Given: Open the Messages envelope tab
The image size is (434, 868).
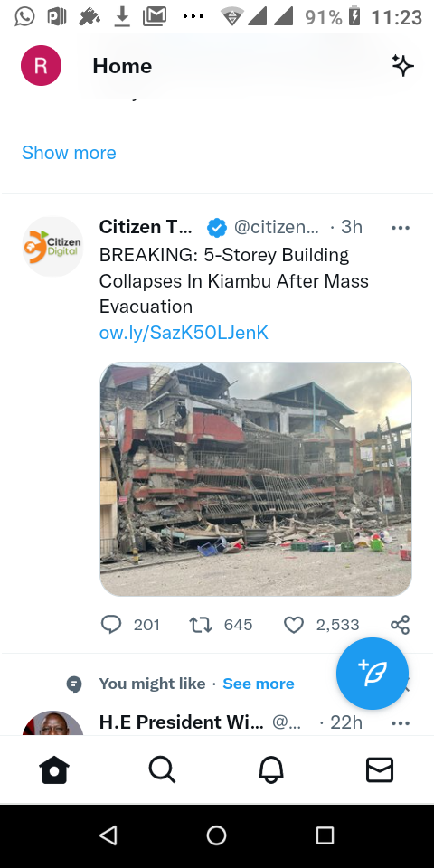Looking at the screenshot, I should click(380, 769).
